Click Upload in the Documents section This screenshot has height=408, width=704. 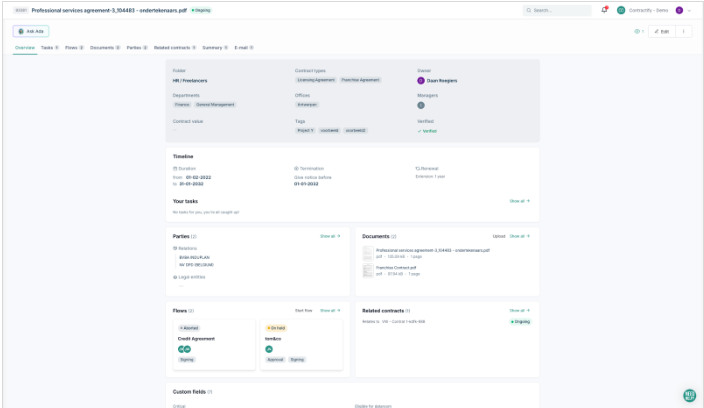[x=498, y=236]
